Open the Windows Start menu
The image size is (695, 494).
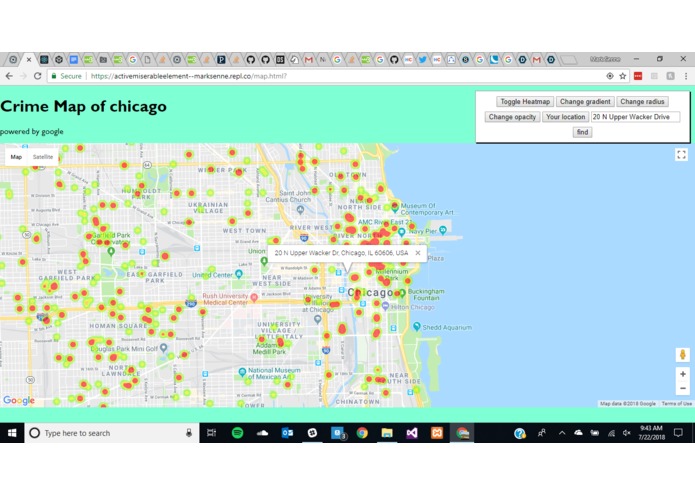coord(12,433)
